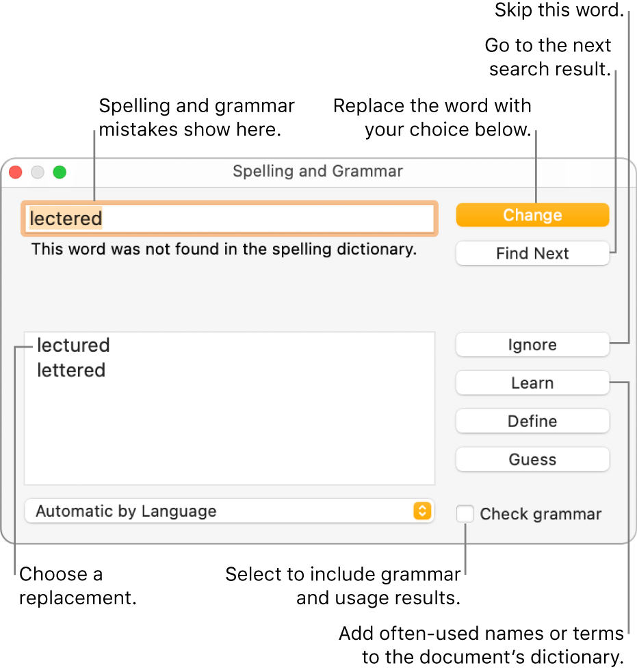Image resolution: width=637 pixels, height=672 pixels.
Task: Click the yellow minimize traffic light
Action: 38,172
